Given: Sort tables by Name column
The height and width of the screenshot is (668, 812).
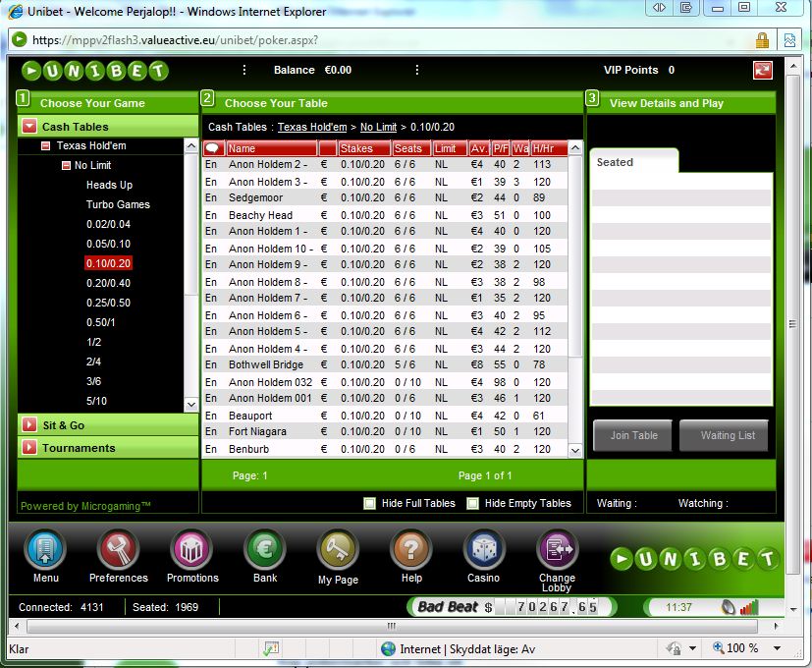Looking at the screenshot, I should click(x=271, y=148).
